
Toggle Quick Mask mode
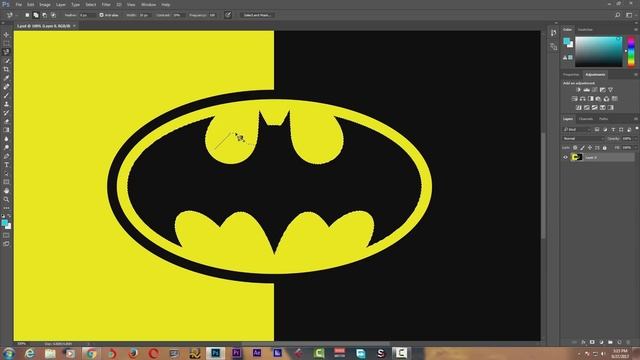point(6,235)
